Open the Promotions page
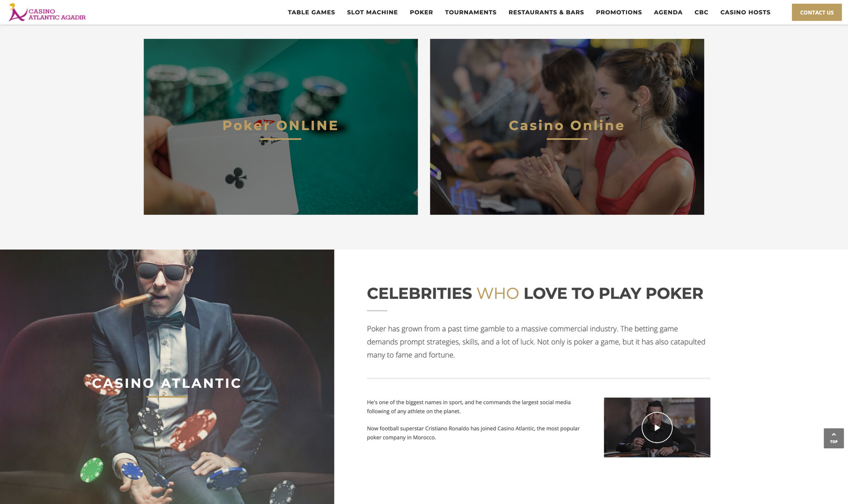Viewport: 848px width, 504px height. [619, 12]
